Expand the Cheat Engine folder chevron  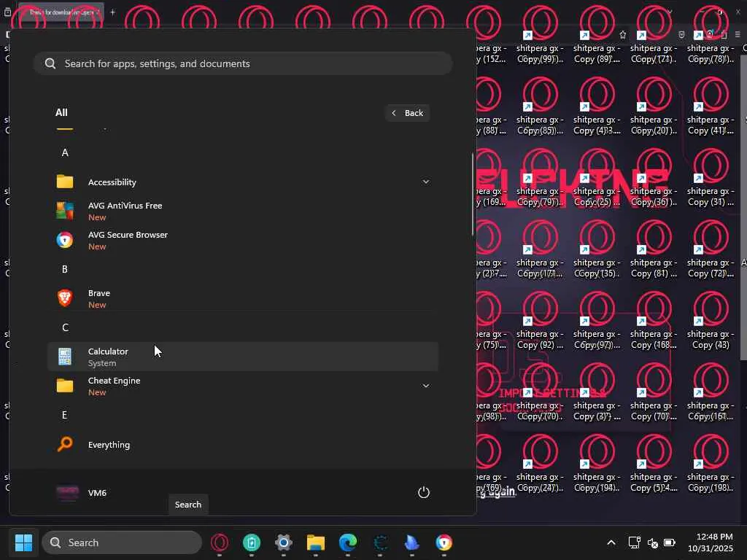pyautogui.click(x=426, y=386)
